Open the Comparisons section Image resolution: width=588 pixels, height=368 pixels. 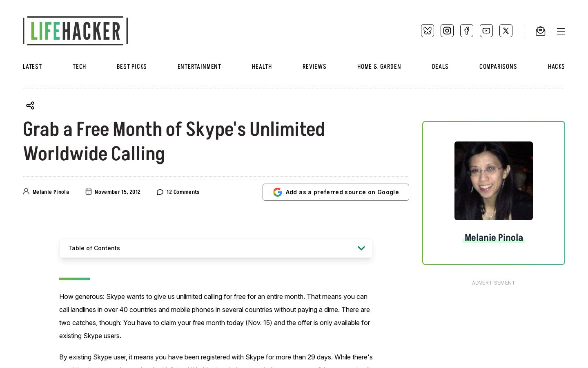click(x=498, y=67)
